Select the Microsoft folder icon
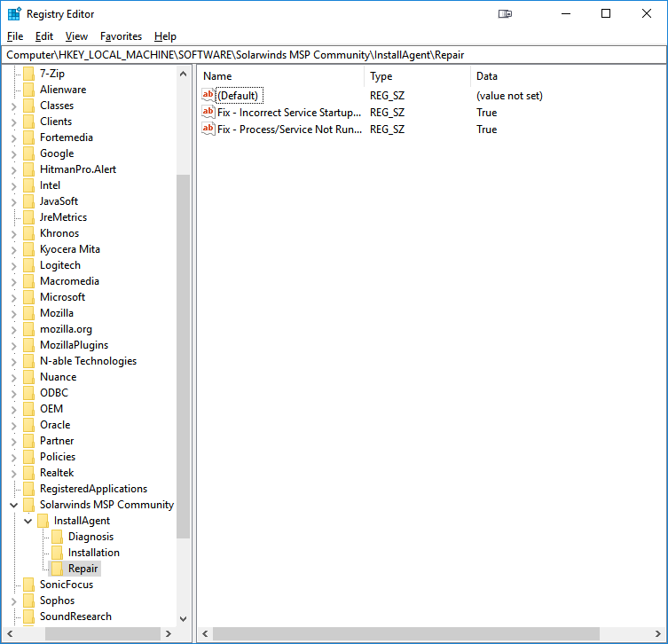 tap(28, 297)
